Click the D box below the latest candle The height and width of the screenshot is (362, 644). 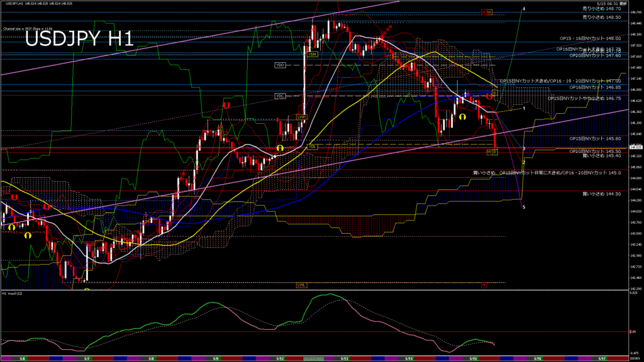tap(495, 152)
